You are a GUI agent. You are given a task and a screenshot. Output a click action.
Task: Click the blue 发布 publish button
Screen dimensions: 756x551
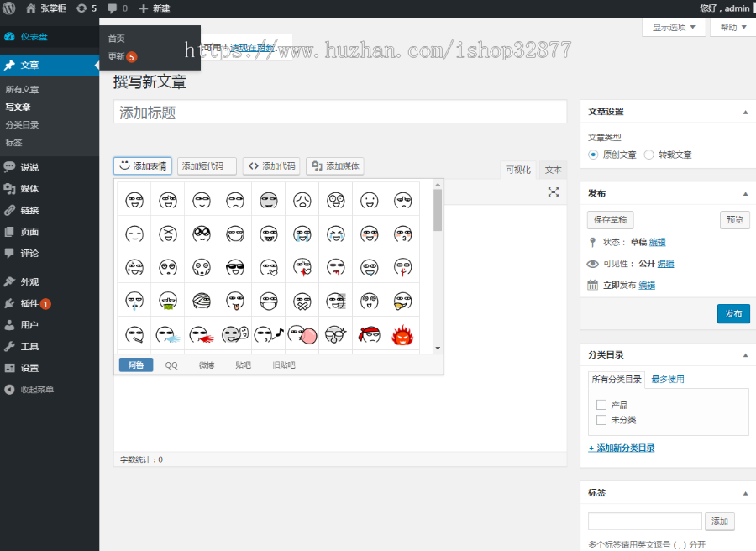(733, 314)
